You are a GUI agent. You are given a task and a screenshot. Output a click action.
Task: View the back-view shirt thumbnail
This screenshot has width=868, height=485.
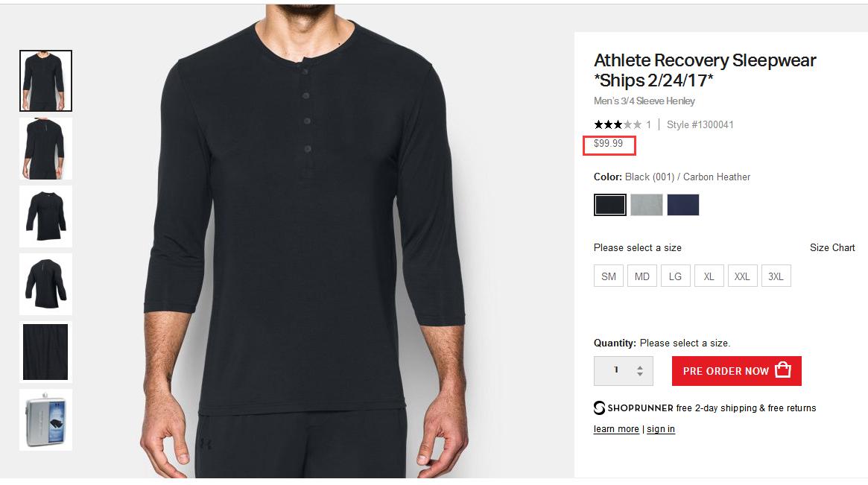[x=45, y=148]
